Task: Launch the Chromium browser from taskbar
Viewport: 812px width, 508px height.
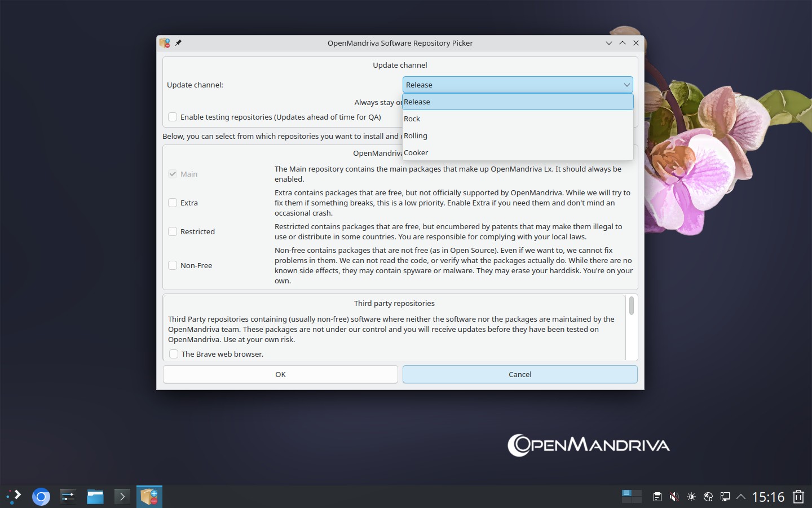Action: click(41, 497)
